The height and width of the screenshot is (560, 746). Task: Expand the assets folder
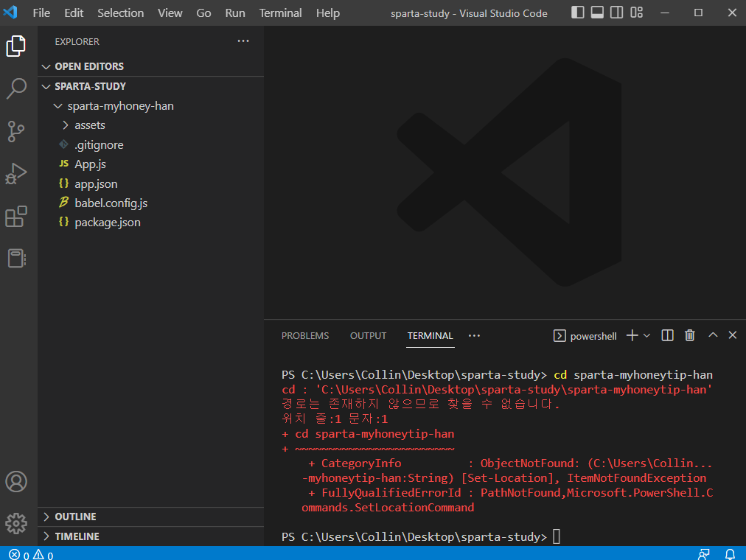[x=151, y=125]
